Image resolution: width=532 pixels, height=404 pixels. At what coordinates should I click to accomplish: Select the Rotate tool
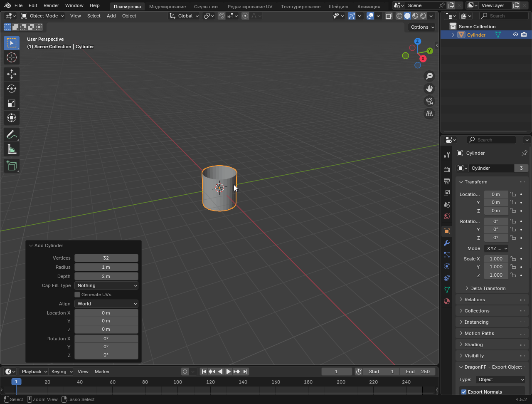click(x=12, y=88)
